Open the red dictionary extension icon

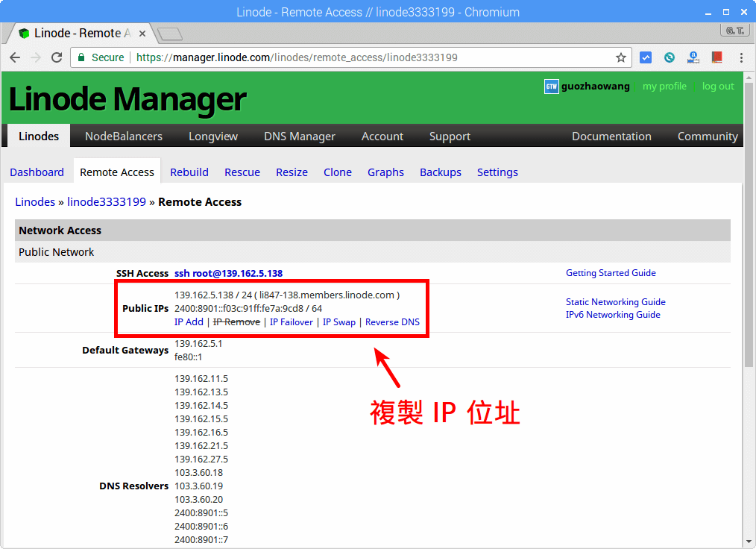[x=716, y=57]
